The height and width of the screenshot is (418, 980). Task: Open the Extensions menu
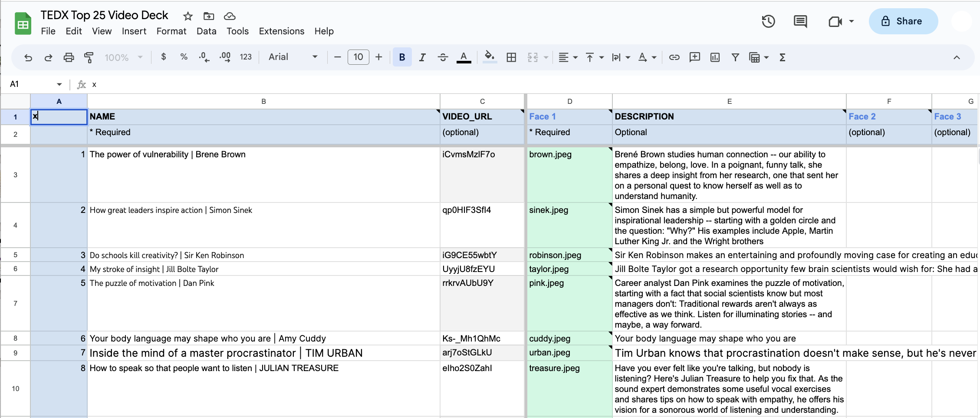tap(281, 31)
